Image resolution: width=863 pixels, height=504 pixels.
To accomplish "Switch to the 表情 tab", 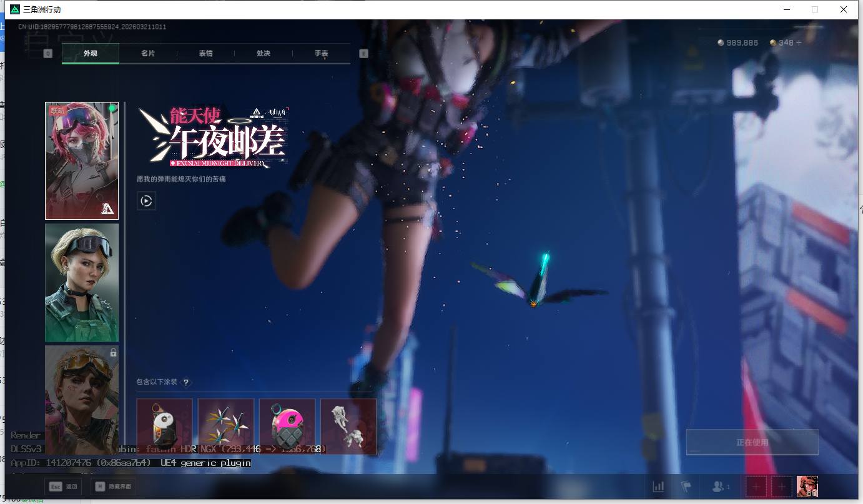I will (205, 54).
